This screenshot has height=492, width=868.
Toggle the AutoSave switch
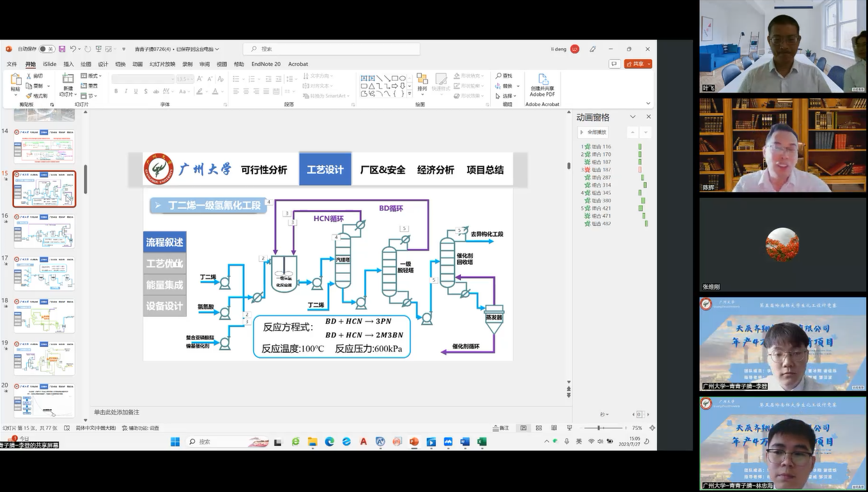click(47, 49)
